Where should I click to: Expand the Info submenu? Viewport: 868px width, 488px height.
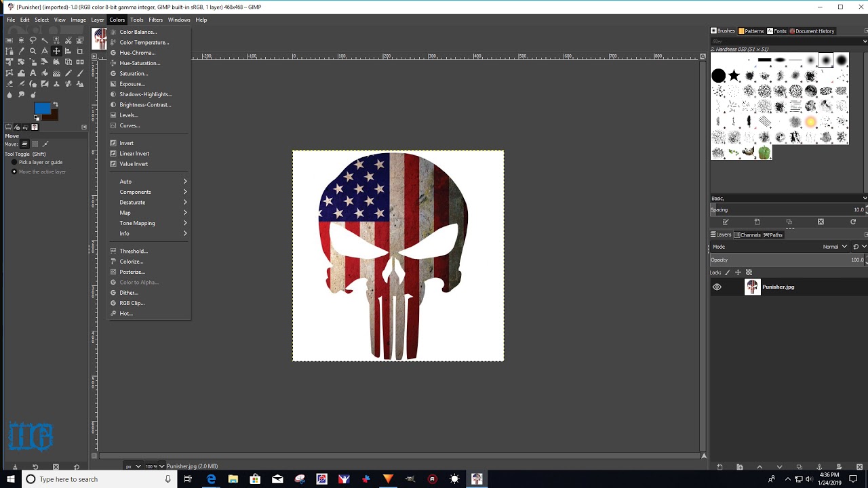[149, 233]
